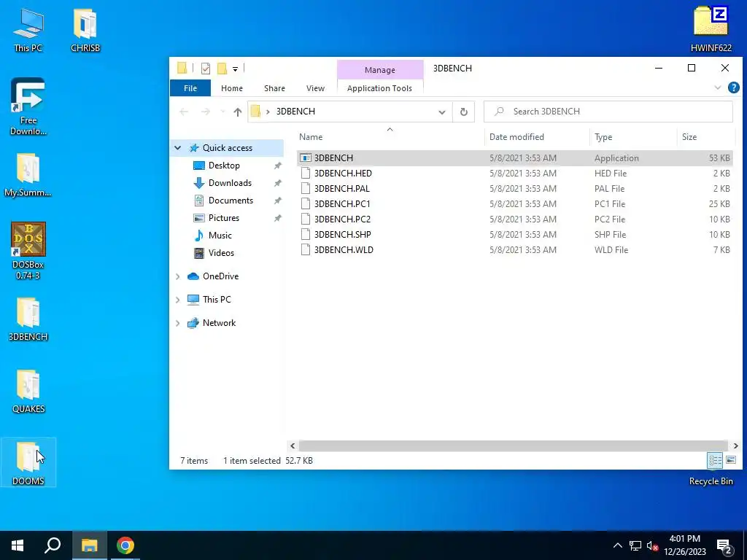
Task: Switch to Large icons view layout
Action: point(731,461)
